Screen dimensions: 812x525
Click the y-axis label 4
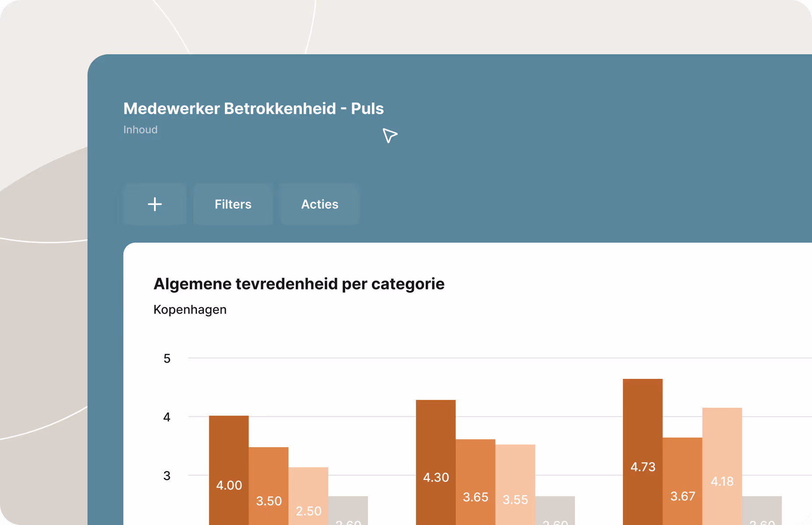pyautogui.click(x=167, y=417)
